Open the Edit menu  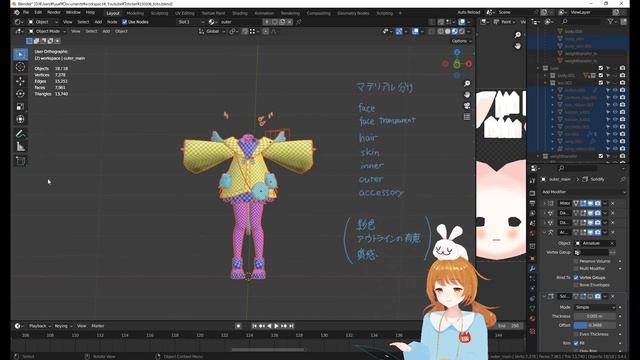(x=38, y=13)
